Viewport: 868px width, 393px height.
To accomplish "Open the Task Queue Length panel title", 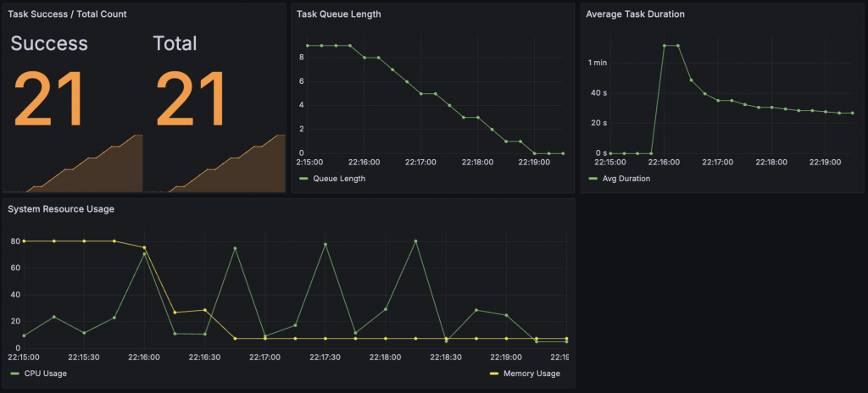I will coord(339,14).
